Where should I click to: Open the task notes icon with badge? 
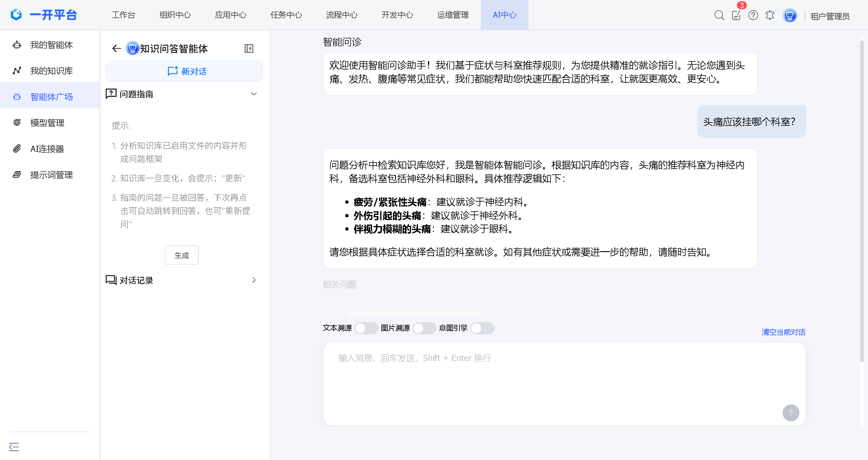click(x=736, y=15)
